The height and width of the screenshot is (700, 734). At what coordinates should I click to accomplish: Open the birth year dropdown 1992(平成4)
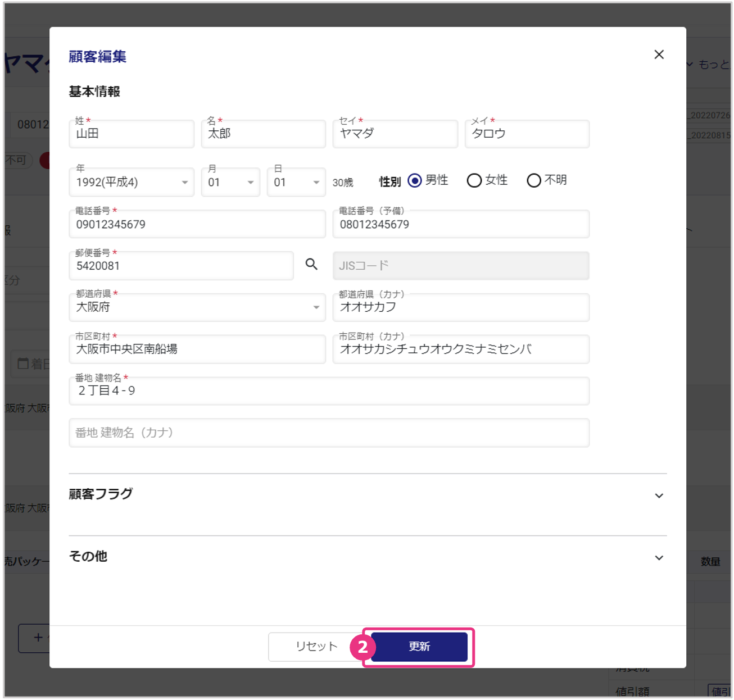coord(131,183)
